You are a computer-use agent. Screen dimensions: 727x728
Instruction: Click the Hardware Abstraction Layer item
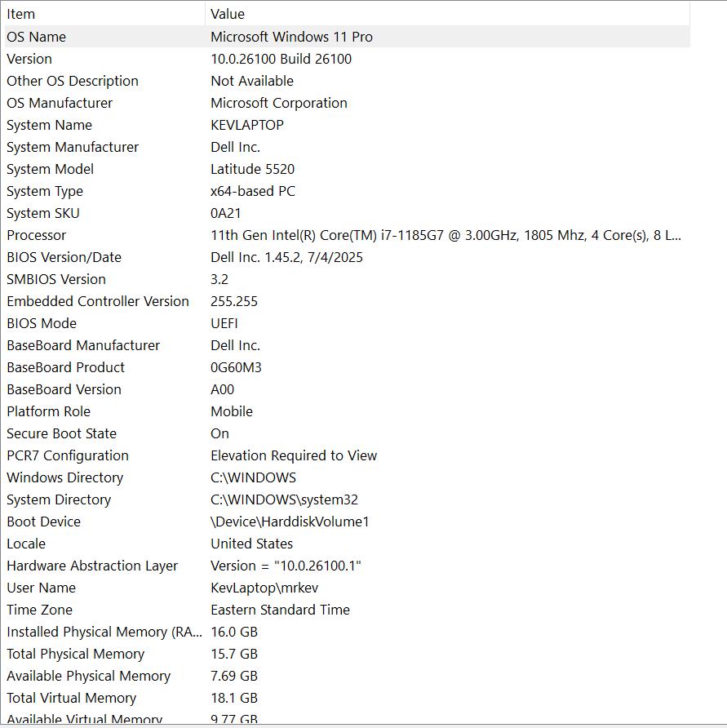[92, 566]
